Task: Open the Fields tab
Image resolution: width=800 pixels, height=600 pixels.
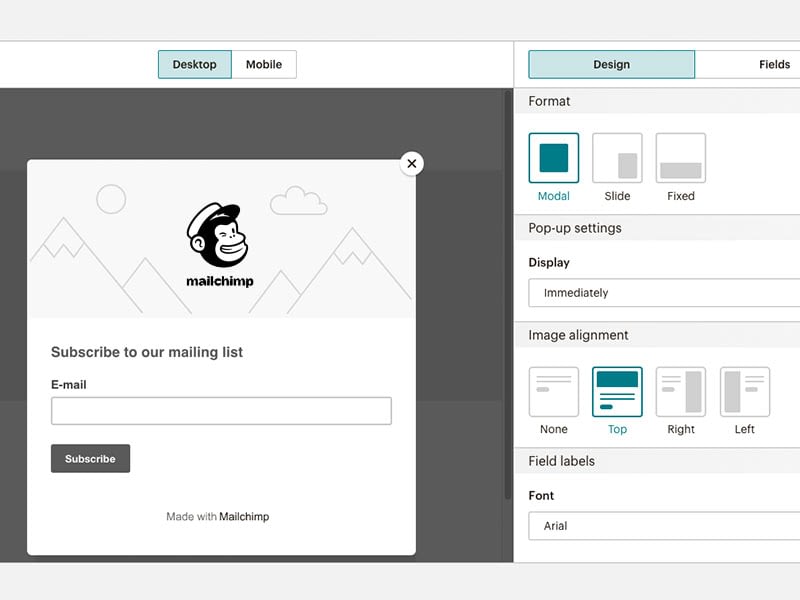Action: click(x=747, y=64)
